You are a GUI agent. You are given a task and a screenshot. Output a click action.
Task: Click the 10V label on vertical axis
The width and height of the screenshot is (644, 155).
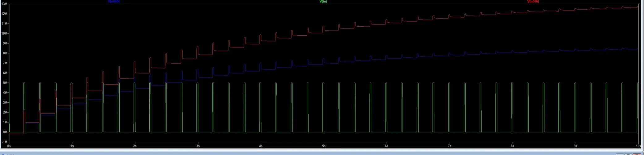(4, 33)
